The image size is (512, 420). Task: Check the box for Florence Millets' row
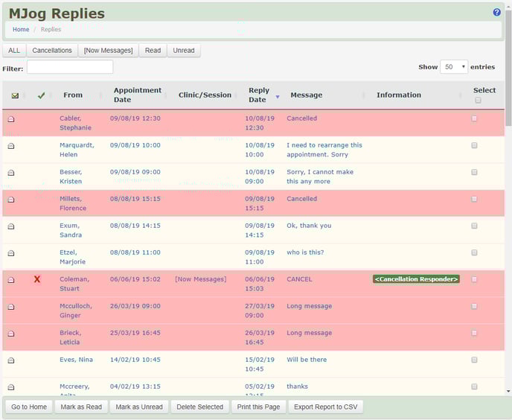474,199
